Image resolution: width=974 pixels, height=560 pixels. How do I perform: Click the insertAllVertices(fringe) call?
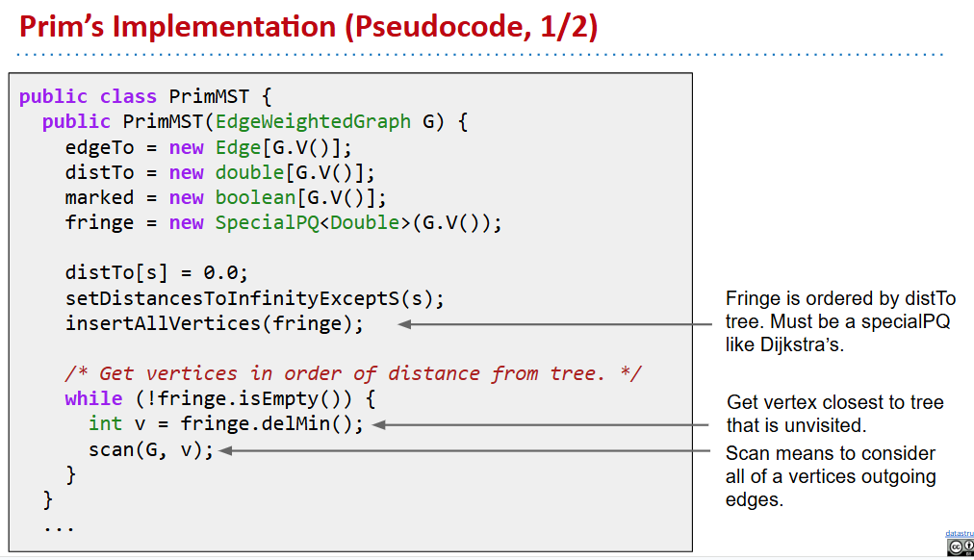[215, 323]
